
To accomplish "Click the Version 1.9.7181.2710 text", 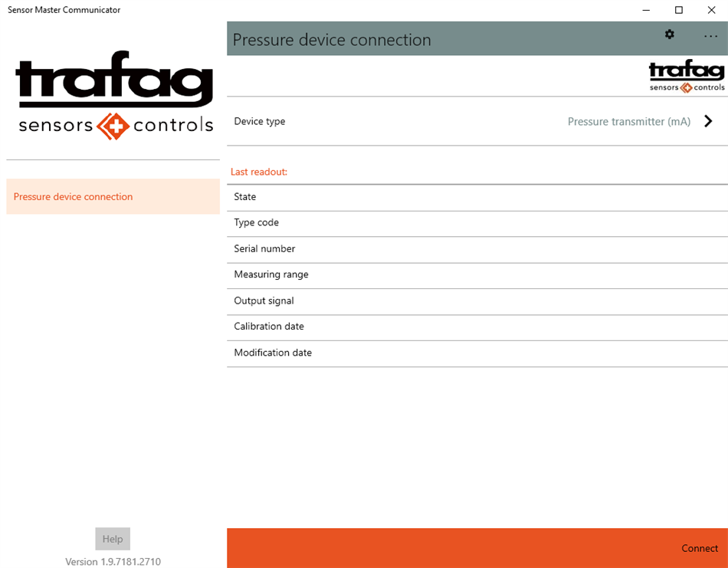I will (113, 562).
